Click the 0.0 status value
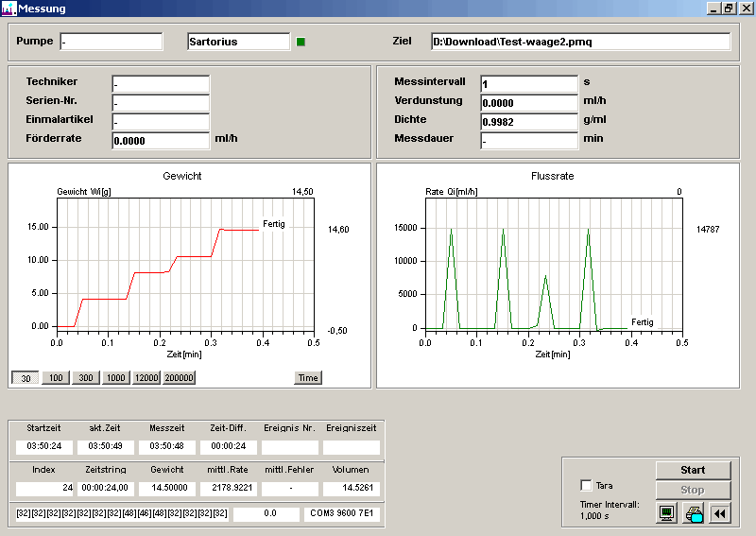 pyautogui.click(x=266, y=514)
